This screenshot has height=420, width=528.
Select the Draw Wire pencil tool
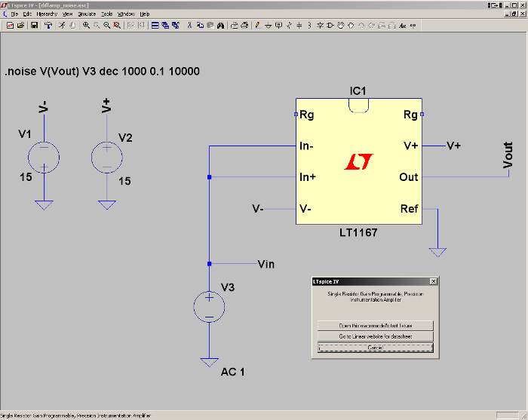(258, 26)
